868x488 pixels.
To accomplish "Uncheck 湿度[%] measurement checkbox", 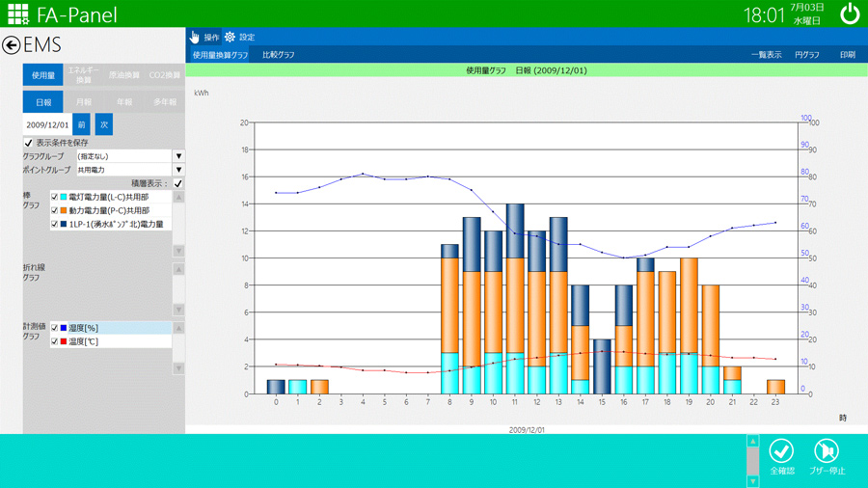I will click(54, 328).
